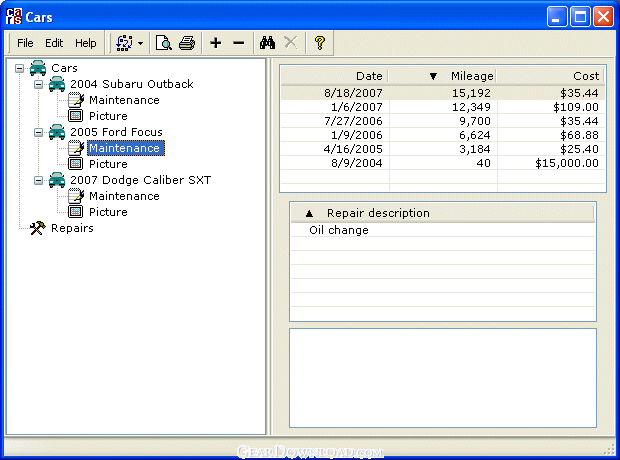620x460 pixels.
Task: Select the 8/18/2007 record row
Action: coord(443,93)
